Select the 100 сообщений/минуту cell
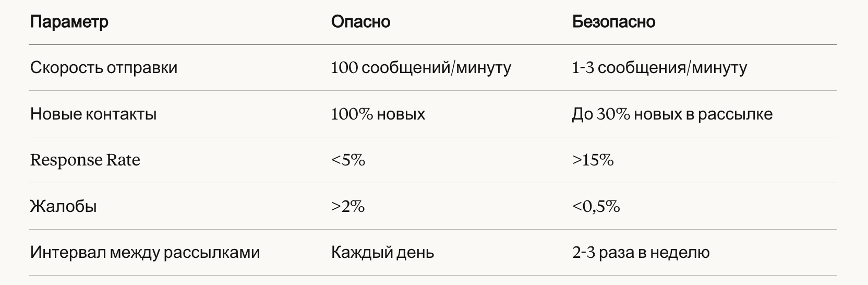 pyautogui.click(x=421, y=68)
